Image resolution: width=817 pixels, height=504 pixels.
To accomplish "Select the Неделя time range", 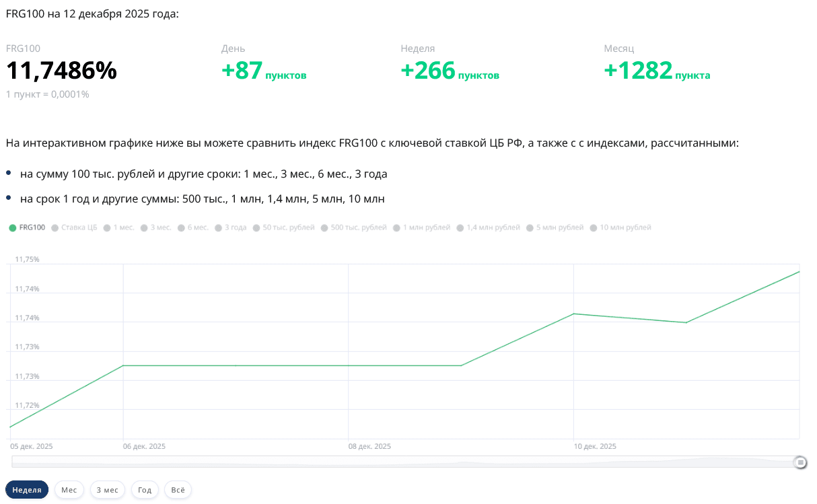I will pos(27,490).
